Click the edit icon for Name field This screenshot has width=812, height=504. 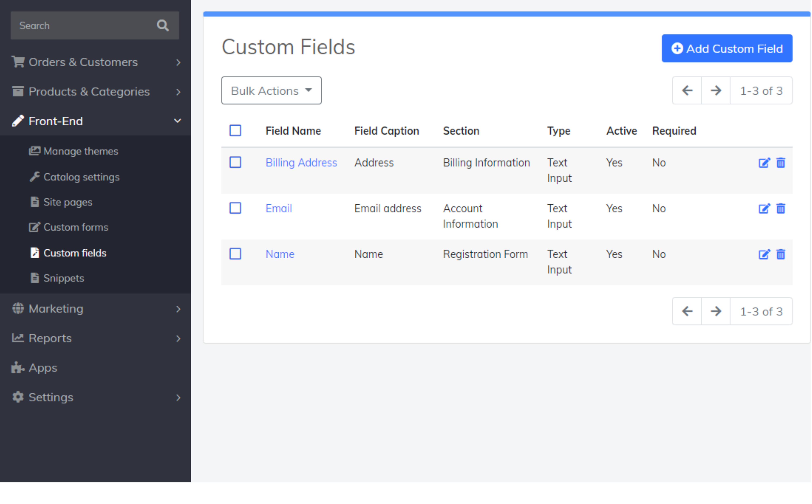click(764, 254)
